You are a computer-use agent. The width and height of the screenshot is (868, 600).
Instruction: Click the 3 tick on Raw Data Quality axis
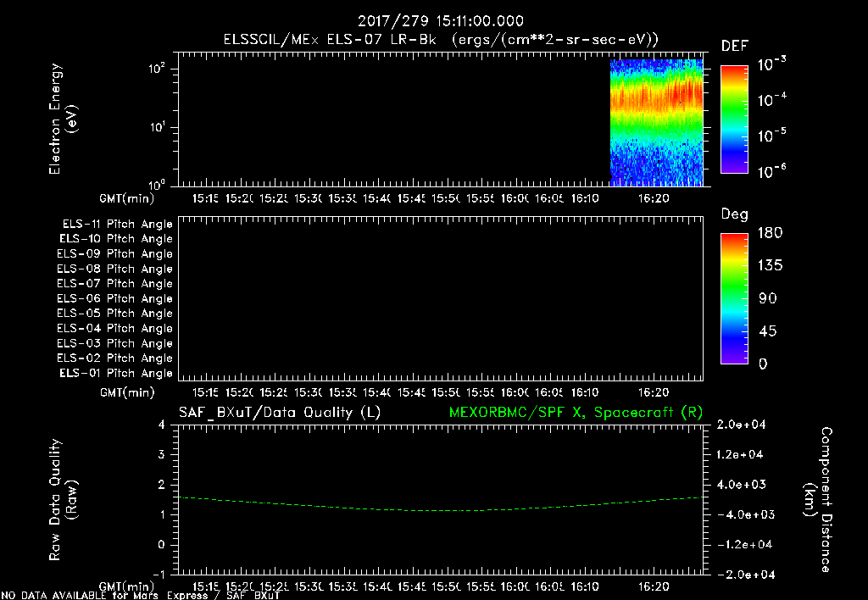tap(162, 454)
